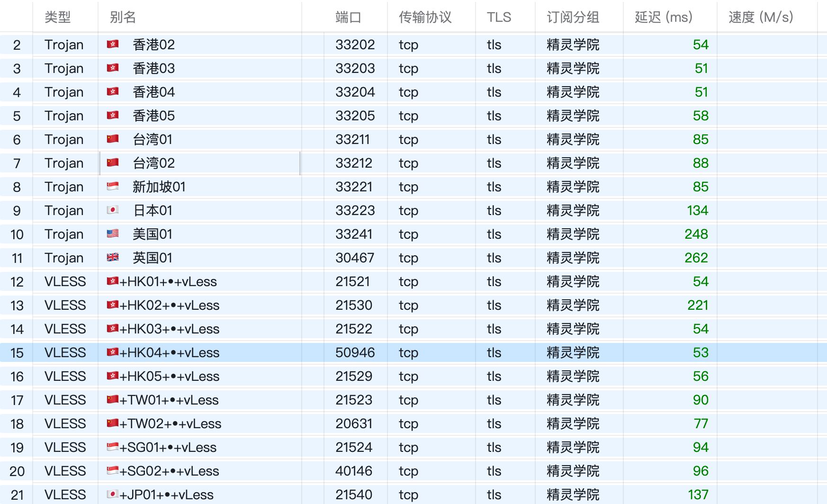The height and width of the screenshot is (504, 827).
Task: Click the 订阅分组 column header
Action: click(571, 17)
